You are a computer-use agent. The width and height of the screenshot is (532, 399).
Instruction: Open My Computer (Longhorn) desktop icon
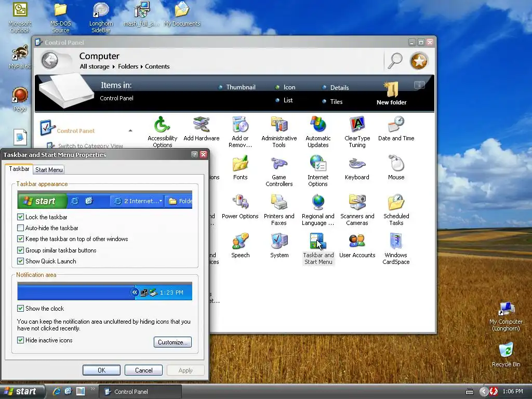506,316
